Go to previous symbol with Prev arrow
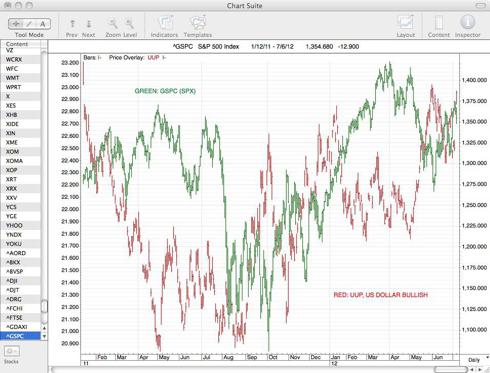490x373 pixels. click(x=72, y=24)
